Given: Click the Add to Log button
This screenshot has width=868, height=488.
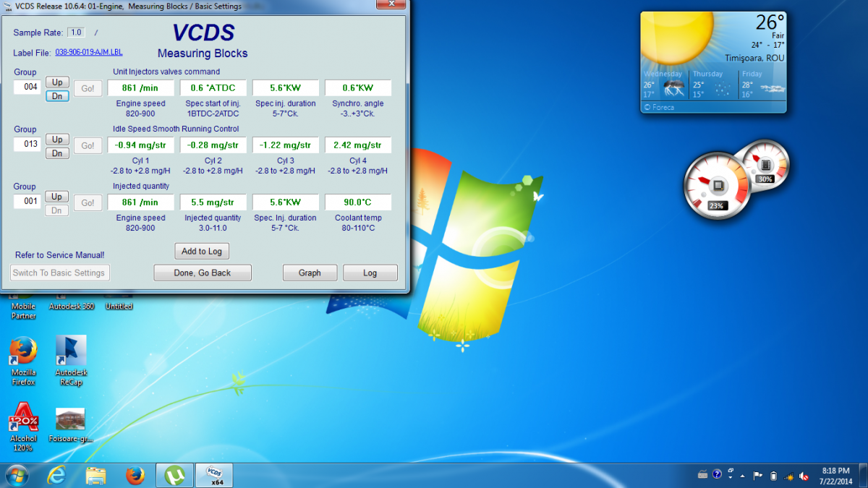Looking at the screenshot, I should [x=202, y=251].
